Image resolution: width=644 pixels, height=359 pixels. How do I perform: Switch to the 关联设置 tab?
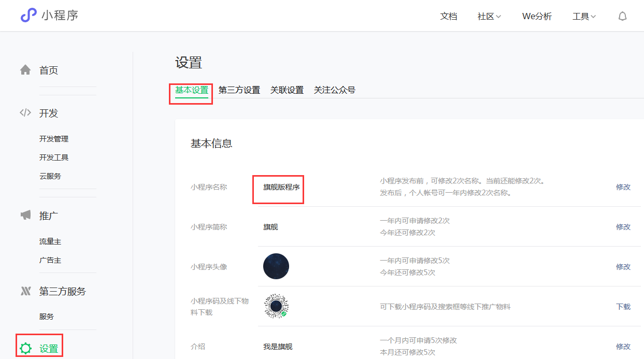(x=287, y=90)
